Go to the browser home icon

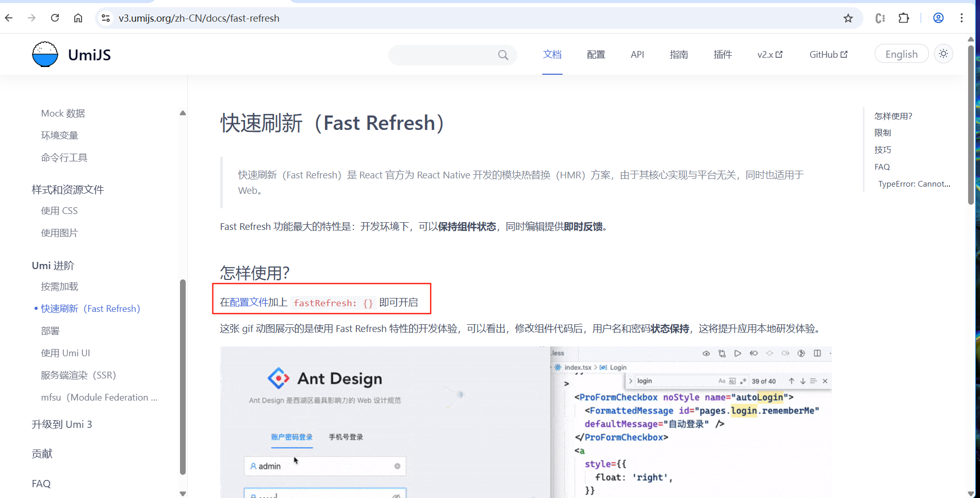(78, 18)
